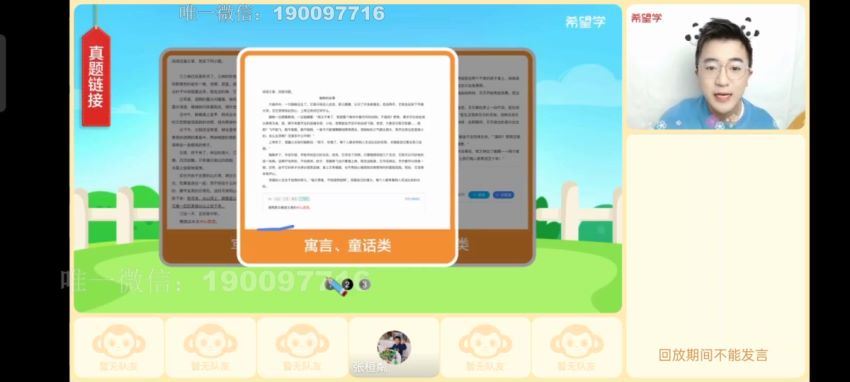850x382 pixels.
Task: Click the red 真题链接 hanging tag
Action: (96, 76)
